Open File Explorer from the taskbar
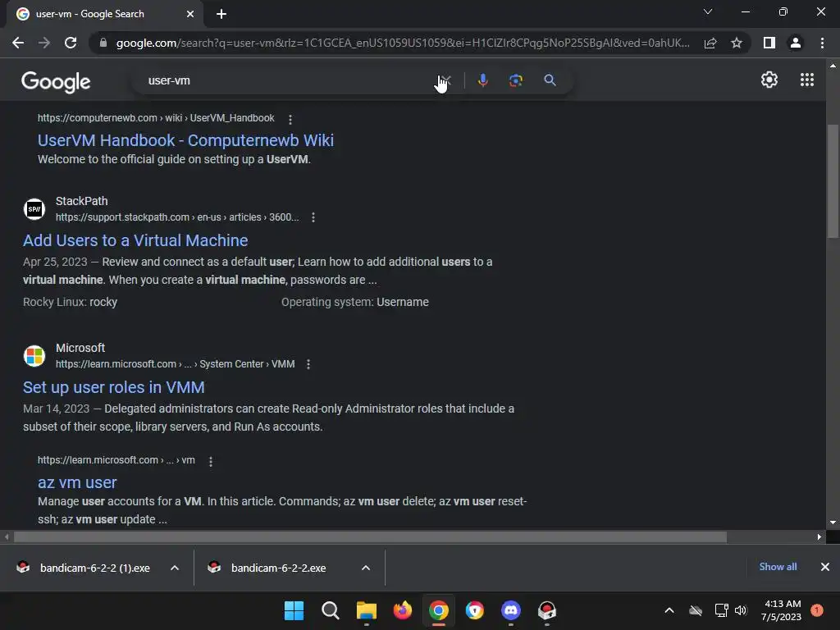 pos(367,610)
